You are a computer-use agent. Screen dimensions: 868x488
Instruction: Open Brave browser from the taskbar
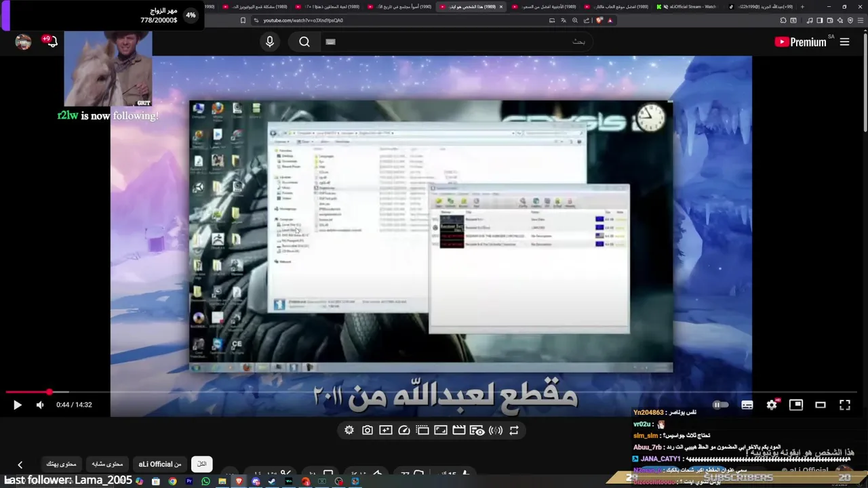[x=239, y=482]
